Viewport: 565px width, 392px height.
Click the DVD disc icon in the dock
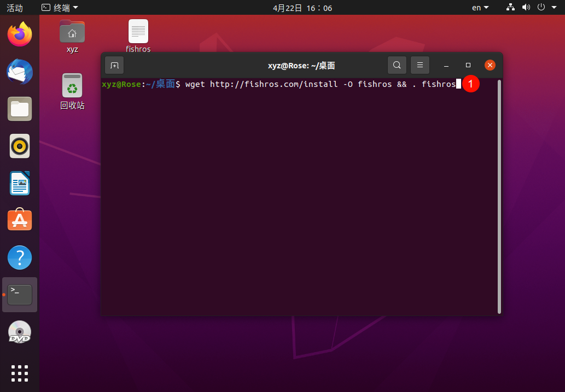pos(20,332)
